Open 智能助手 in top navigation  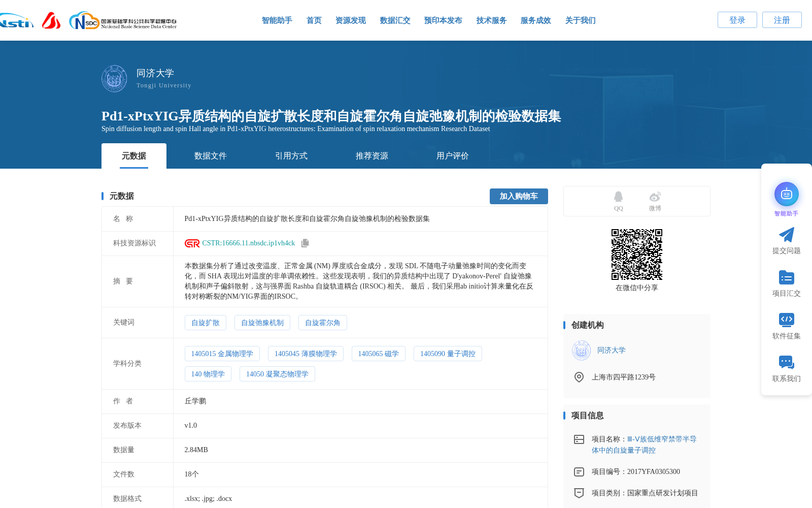[277, 20]
